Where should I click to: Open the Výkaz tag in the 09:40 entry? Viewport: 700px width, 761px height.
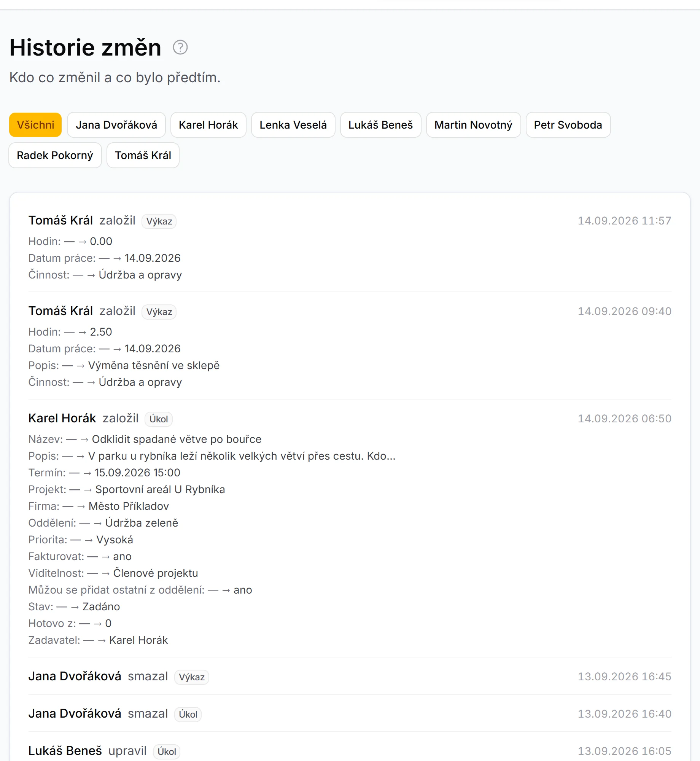159,312
